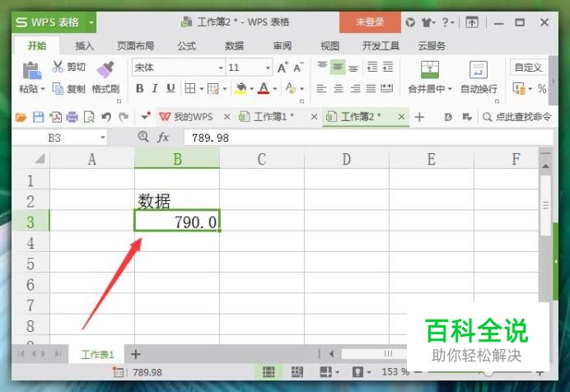Screen dimensions: 570x392
Task: Add a new worksheet with plus button
Action: pyautogui.click(x=136, y=354)
